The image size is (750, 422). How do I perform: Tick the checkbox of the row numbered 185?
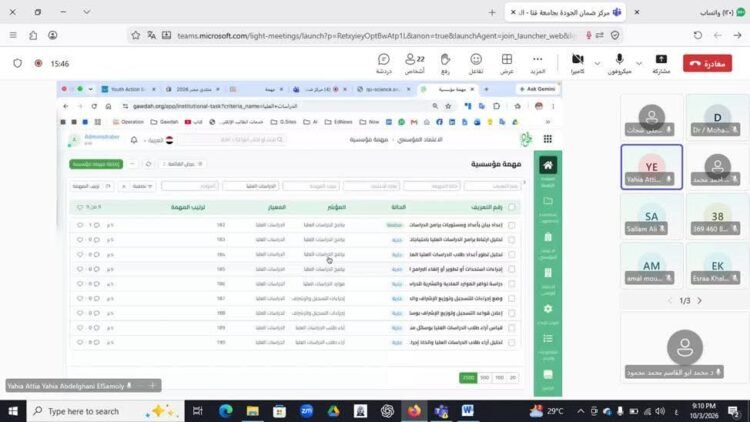click(512, 269)
